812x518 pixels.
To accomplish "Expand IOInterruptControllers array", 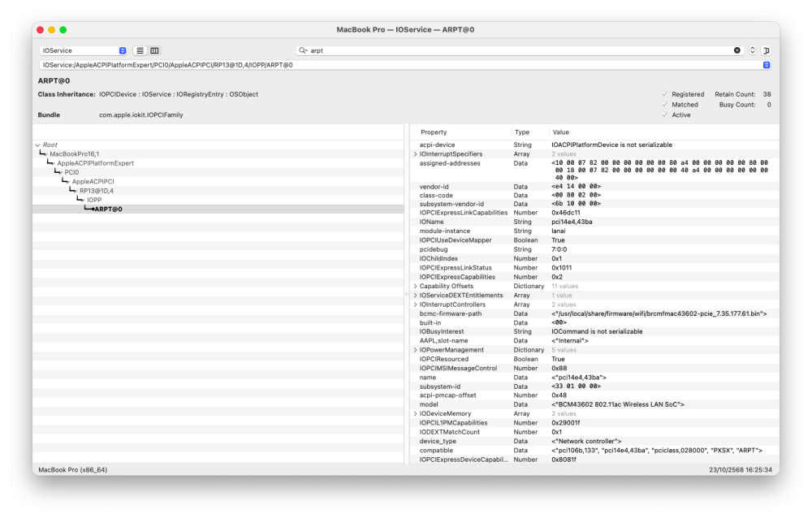I will click(x=415, y=305).
